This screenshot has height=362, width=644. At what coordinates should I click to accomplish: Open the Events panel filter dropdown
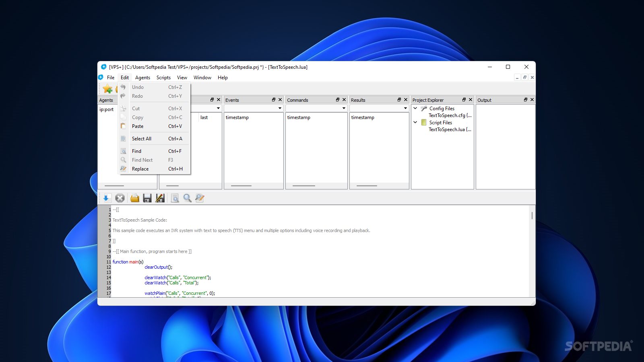280,108
